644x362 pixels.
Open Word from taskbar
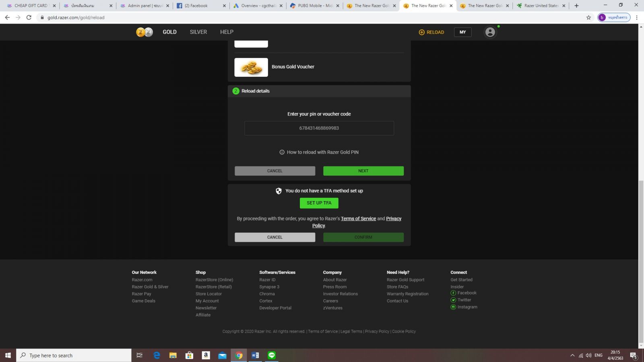tap(255, 355)
